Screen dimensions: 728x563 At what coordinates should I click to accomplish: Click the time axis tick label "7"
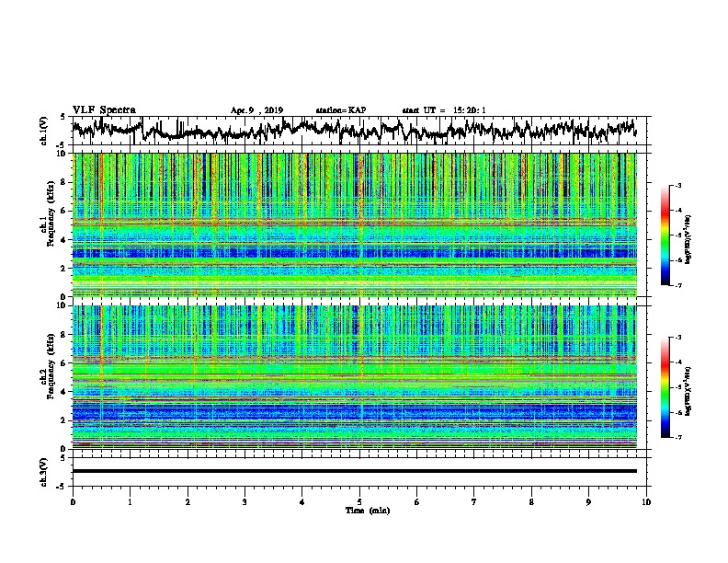(x=474, y=502)
